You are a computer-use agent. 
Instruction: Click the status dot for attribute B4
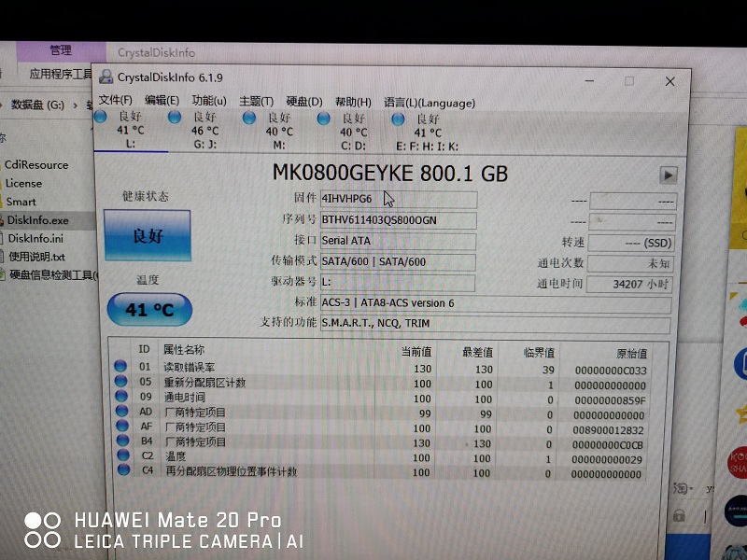click(123, 440)
